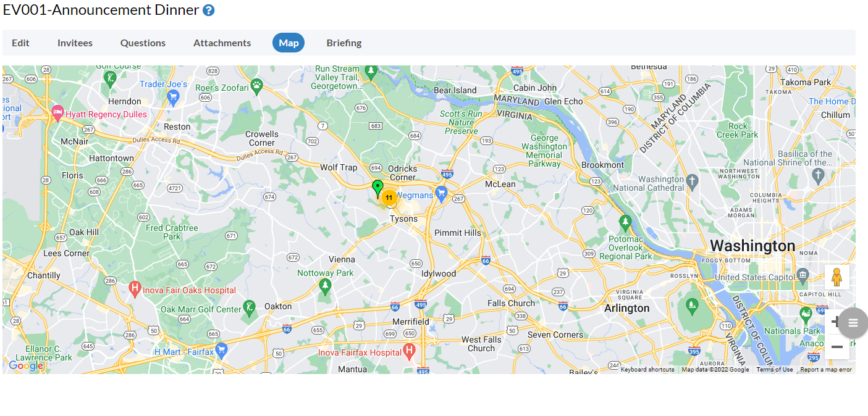Image resolution: width=868 pixels, height=416 pixels.
Task: Open help for EV001-Announcement Dinner title
Action: pos(209,10)
